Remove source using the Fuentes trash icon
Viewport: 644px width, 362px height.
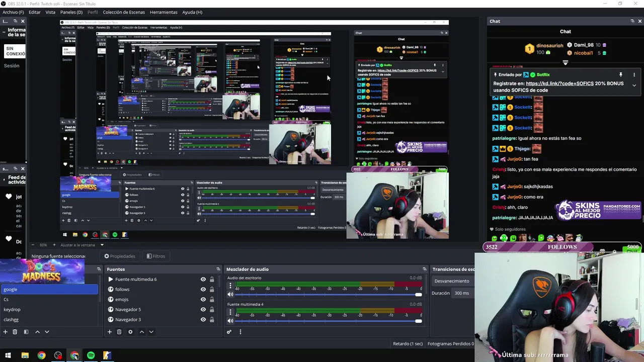119,332
